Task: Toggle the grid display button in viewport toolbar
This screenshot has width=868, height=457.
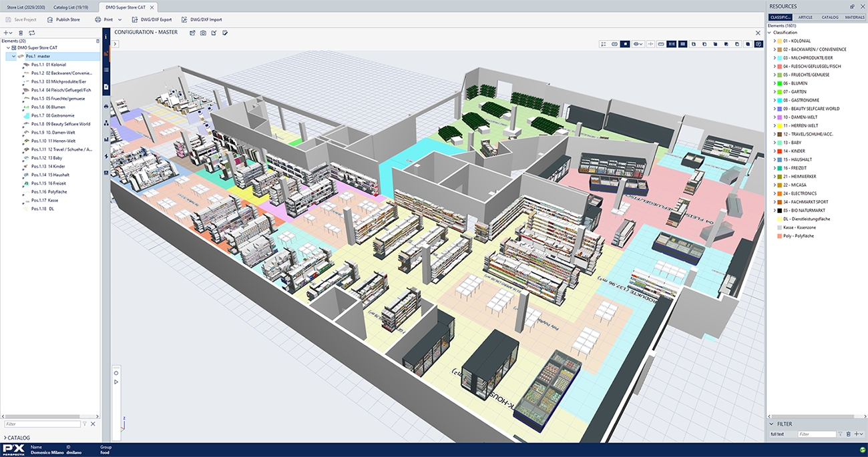Action: click(x=682, y=44)
